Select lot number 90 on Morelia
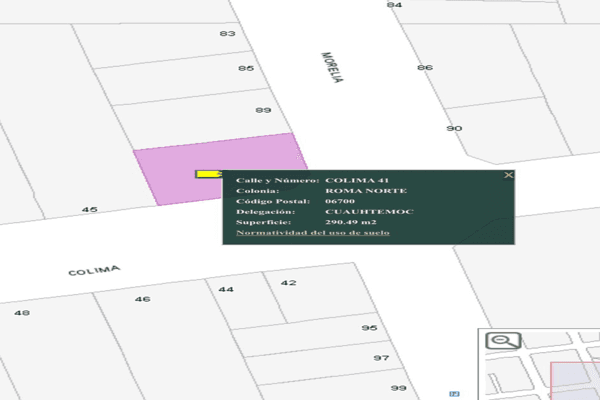 point(454,128)
